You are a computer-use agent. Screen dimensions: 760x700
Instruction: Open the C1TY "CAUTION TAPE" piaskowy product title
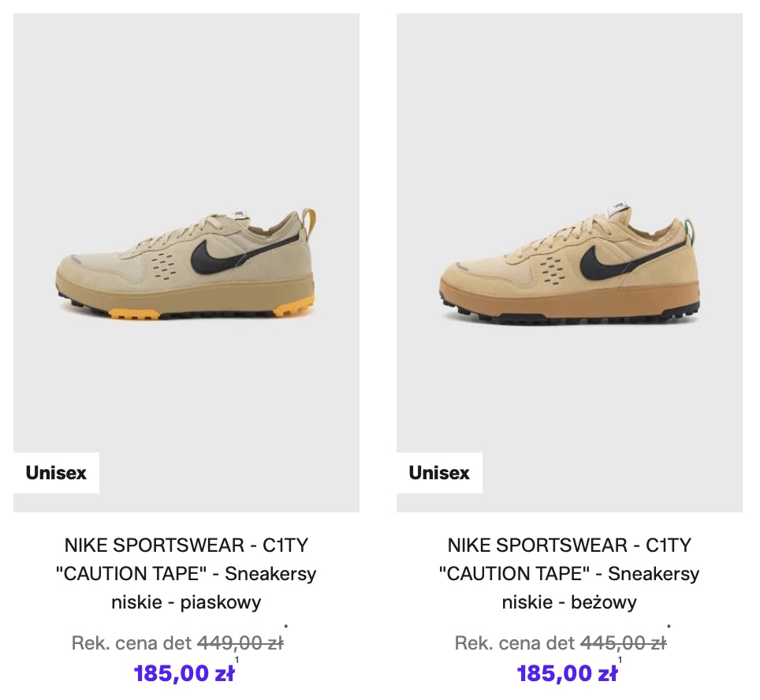coord(186,573)
